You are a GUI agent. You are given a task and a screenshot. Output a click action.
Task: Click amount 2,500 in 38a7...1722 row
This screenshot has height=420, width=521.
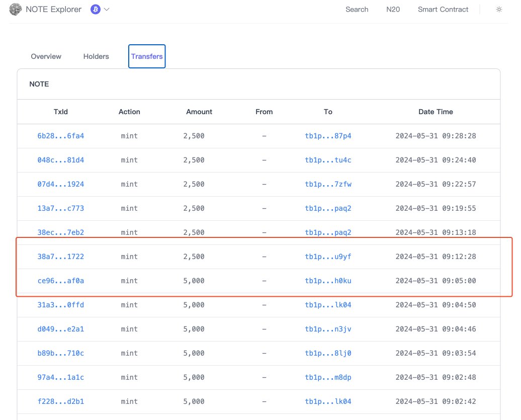pyautogui.click(x=194, y=257)
